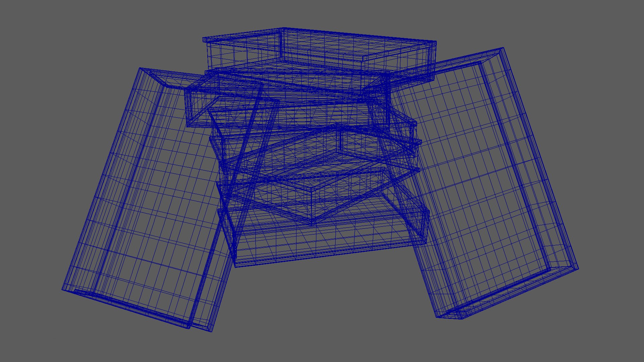
Task: Click bottom-left corner of the lowest central box
Action: tap(235, 267)
